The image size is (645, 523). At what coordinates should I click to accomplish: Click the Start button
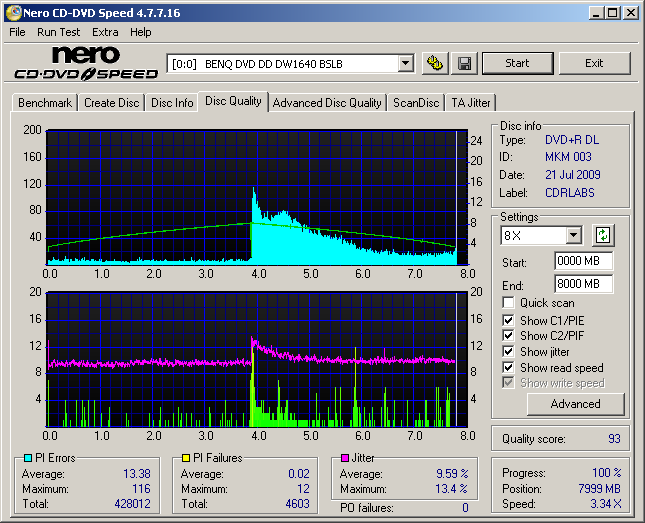click(x=517, y=63)
